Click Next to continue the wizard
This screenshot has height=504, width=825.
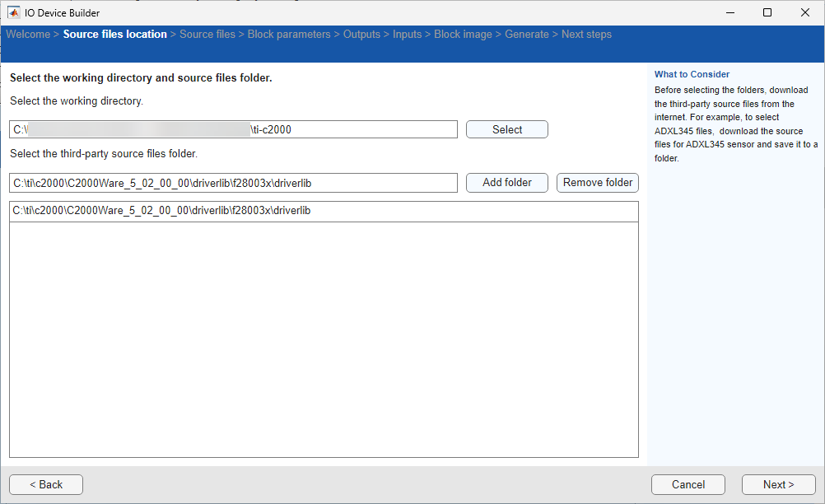[777, 484]
